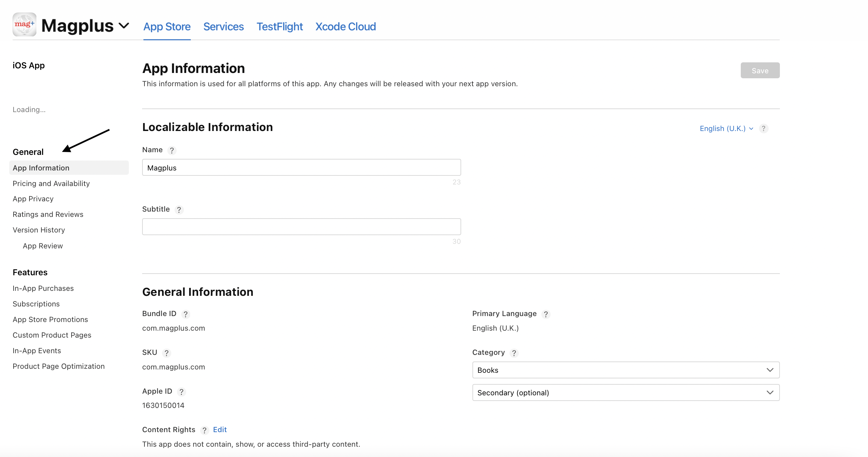868x457 pixels.
Task: Click the Magplus app icon
Action: [x=25, y=24]
